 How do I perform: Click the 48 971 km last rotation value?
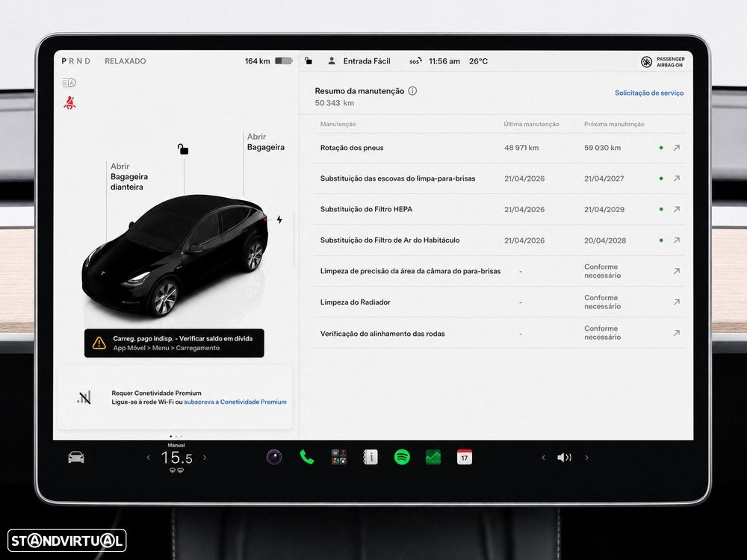[x=521, y=148]
